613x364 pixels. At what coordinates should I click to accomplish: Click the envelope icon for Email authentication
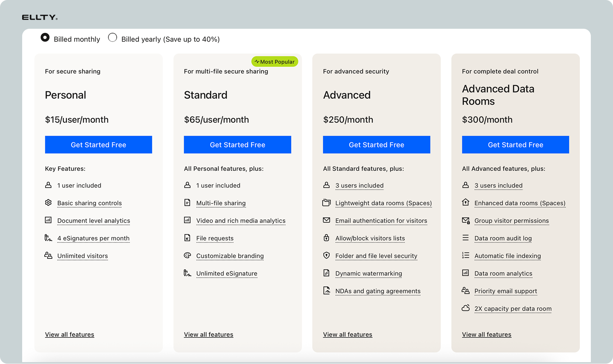[326, 220]
